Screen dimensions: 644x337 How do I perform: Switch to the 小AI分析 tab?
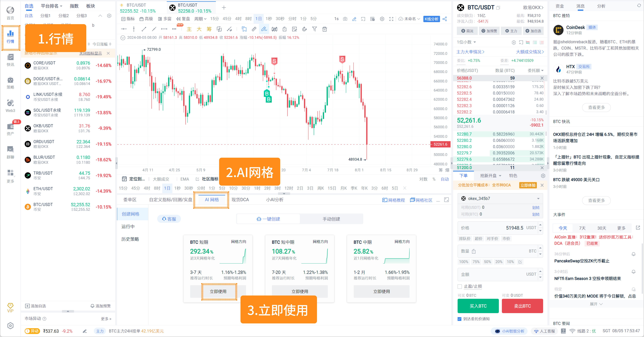click(274, 199)
